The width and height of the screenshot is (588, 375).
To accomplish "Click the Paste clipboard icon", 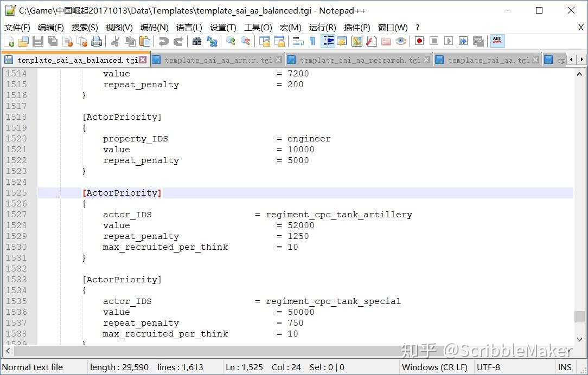I will tap(144, 41).
